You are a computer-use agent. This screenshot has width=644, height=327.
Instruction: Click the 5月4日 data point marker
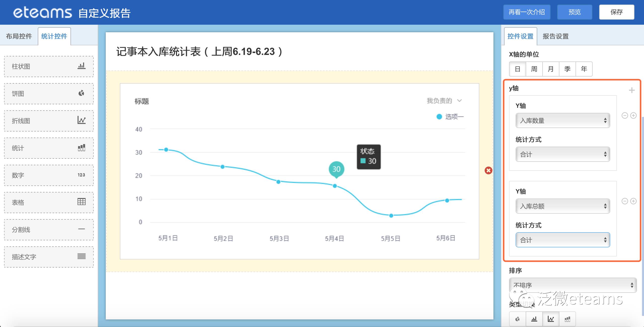click(335, 186)
